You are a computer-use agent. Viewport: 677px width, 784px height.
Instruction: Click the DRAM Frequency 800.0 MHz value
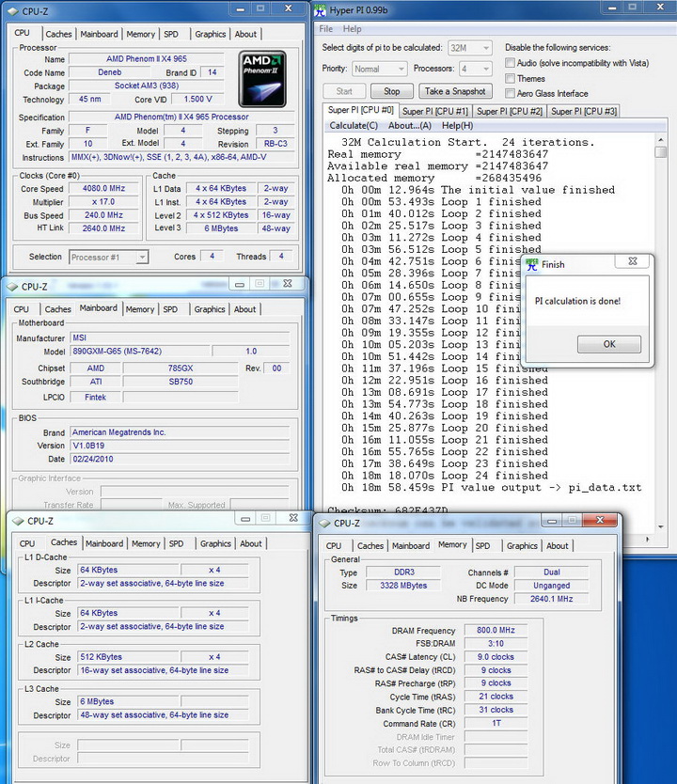(x=496, y=630)
